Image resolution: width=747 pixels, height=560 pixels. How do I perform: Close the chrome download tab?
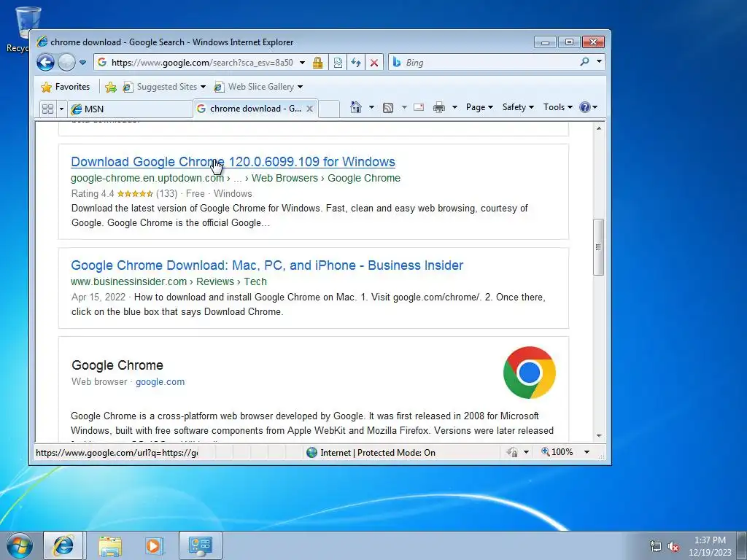[309, 109]
